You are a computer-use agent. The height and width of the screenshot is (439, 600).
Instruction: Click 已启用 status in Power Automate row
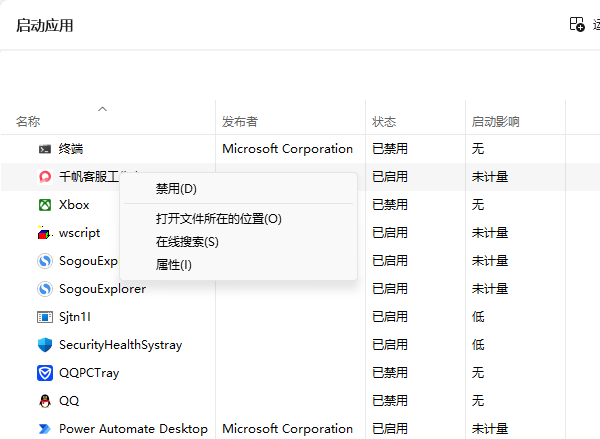click(390, 429)
